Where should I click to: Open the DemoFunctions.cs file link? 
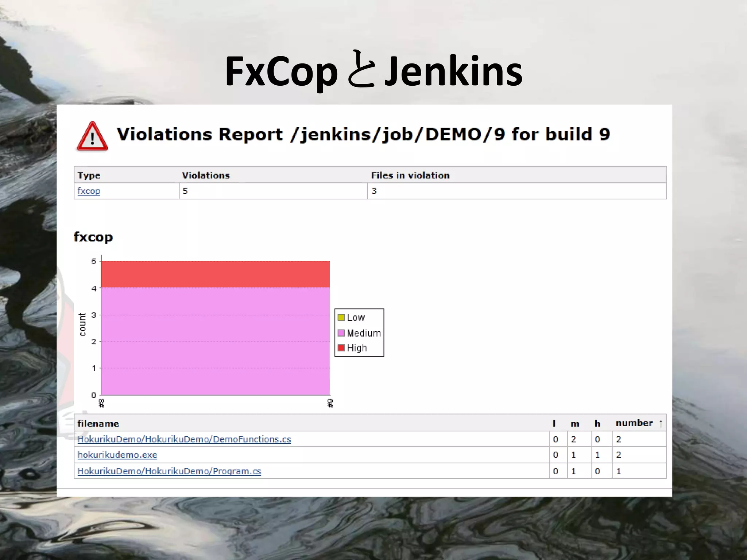(x=184, y=439)
